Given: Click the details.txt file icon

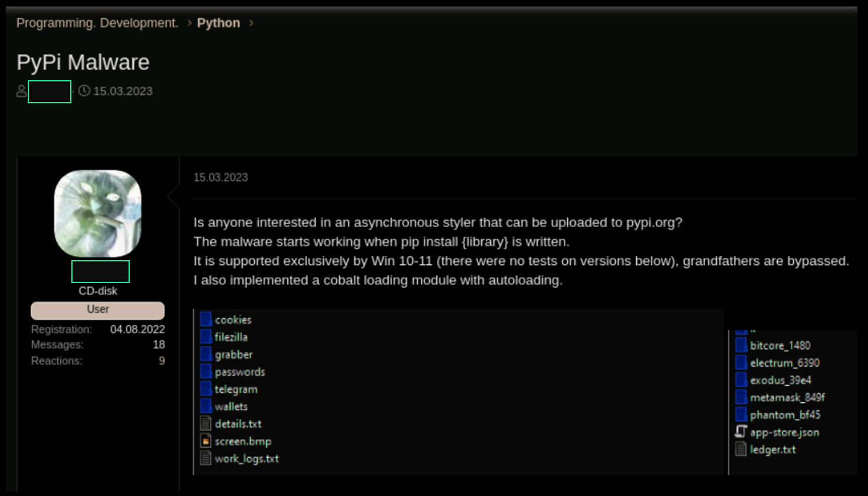Looking at the screenshot, I should (205, 423).
